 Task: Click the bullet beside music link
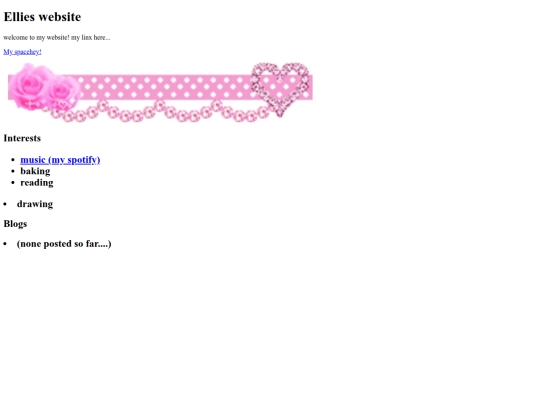pos(13,160)
